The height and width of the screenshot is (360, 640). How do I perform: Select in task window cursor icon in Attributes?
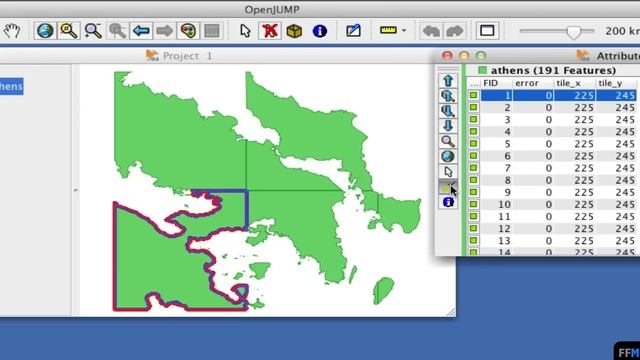(448, 171)
